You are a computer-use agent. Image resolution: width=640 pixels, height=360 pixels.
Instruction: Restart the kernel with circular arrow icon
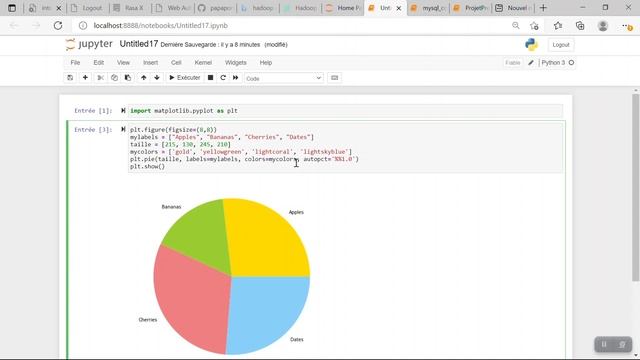223,78
